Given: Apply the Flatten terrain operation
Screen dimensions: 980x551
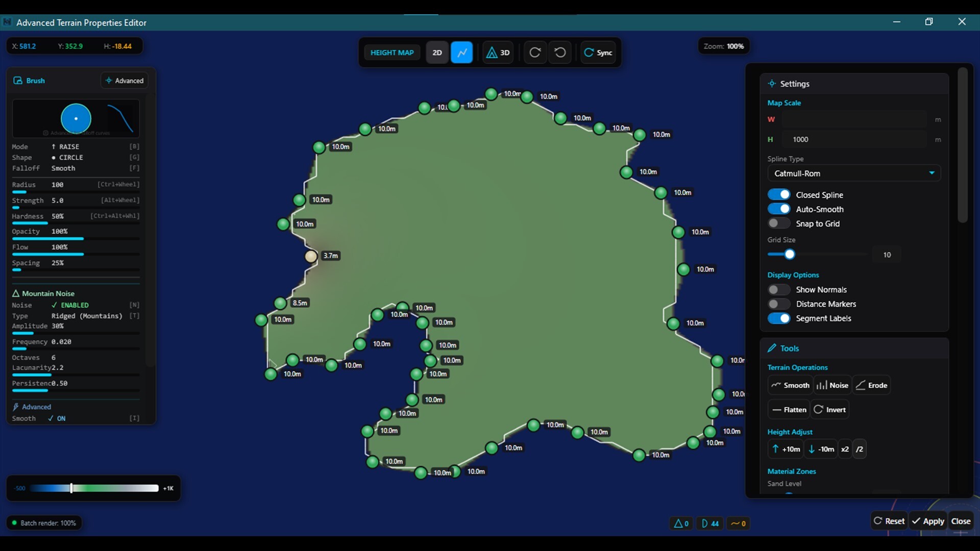Looking at the screenshot, I should pos(789,410).
